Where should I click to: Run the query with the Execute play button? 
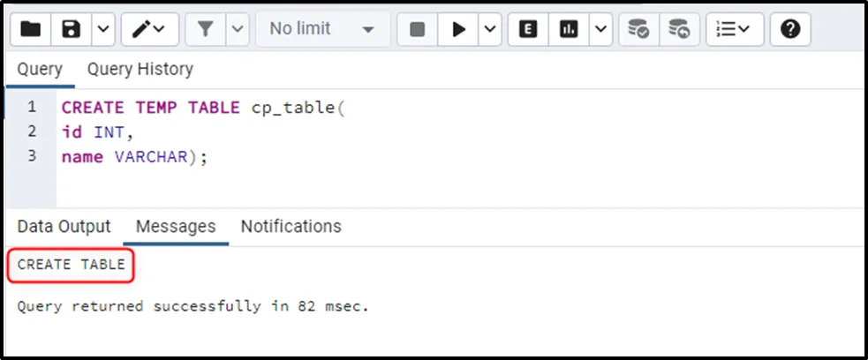click(458, 29)
